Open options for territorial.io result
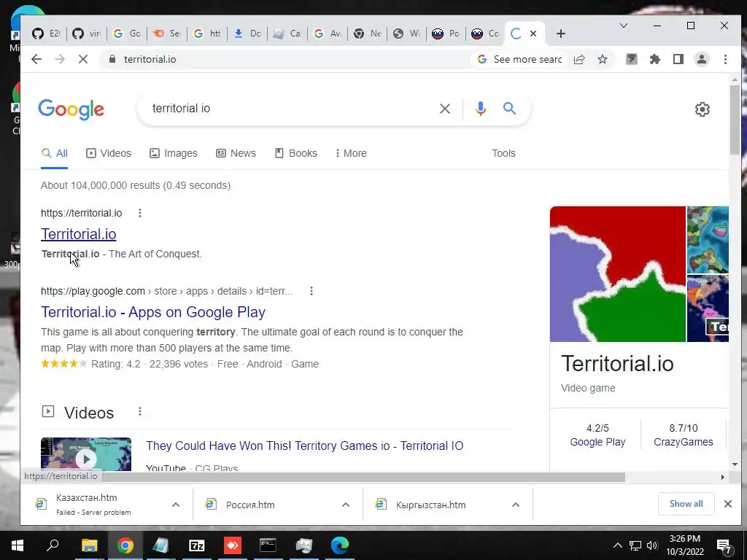747x560 pixels. tap(140, 213)
